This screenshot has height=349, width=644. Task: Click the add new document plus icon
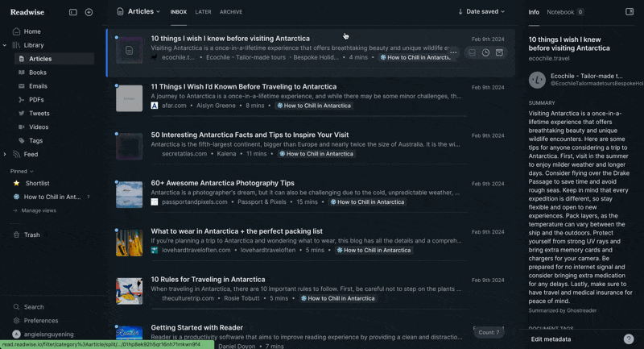point(89,12)
